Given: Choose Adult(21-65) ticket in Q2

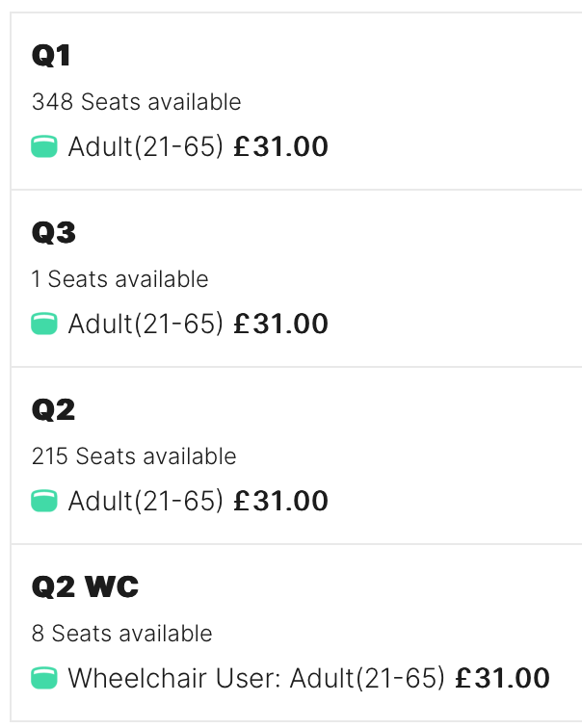Looking at the screenshot, I should [x=145, y=502].
